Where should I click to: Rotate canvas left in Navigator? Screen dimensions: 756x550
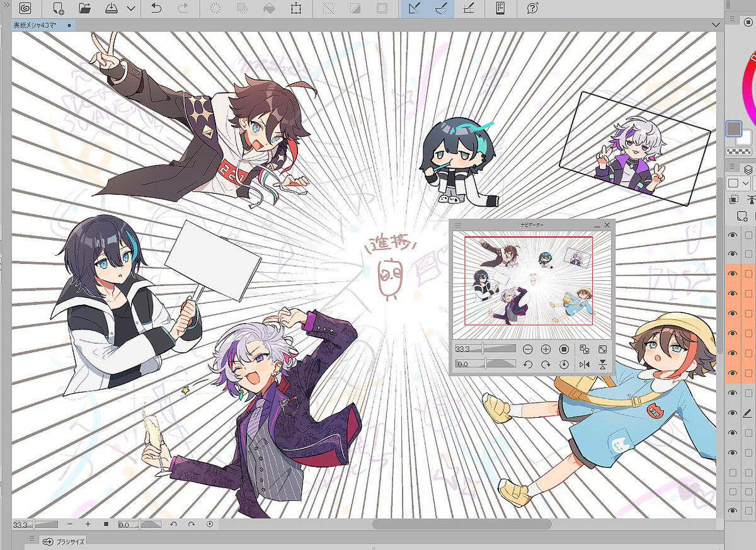click(x=528, y=364)
